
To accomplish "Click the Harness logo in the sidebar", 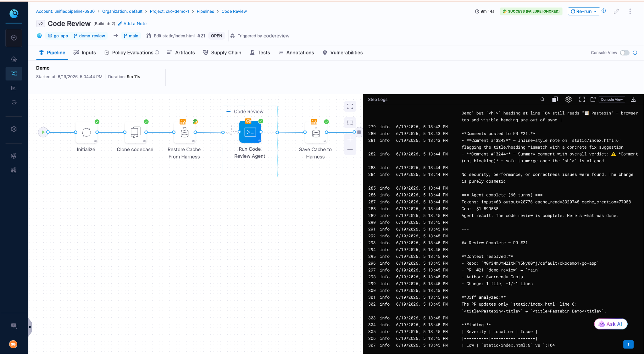I will tap(14, 13).
